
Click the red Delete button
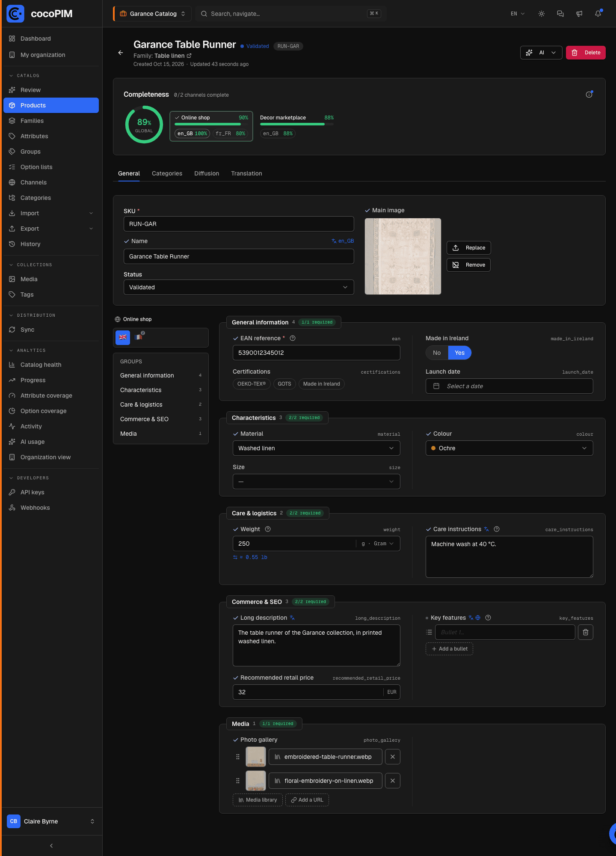(586, 53)
